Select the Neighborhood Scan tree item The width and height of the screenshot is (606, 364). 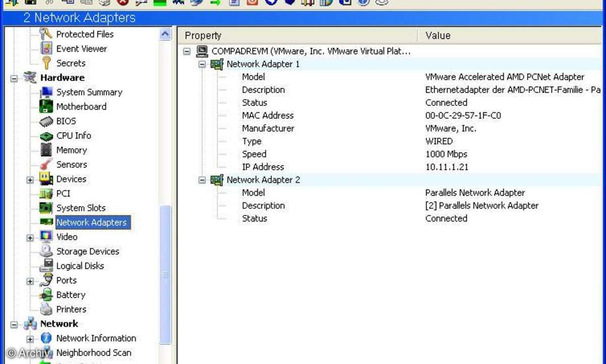94,353
